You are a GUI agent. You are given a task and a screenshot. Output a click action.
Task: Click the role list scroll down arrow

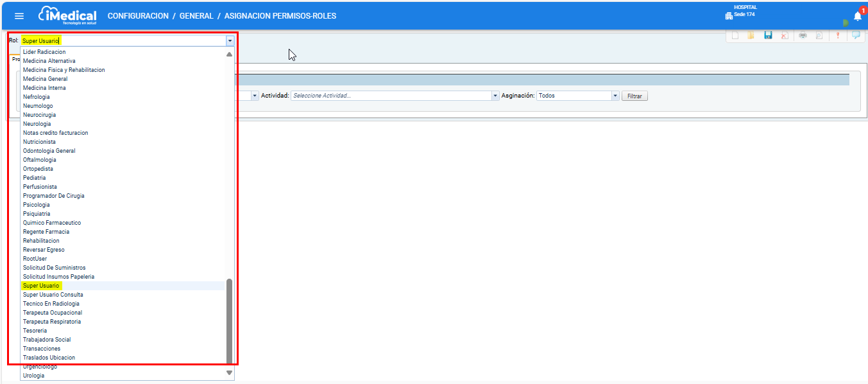[x=229, y=372]
